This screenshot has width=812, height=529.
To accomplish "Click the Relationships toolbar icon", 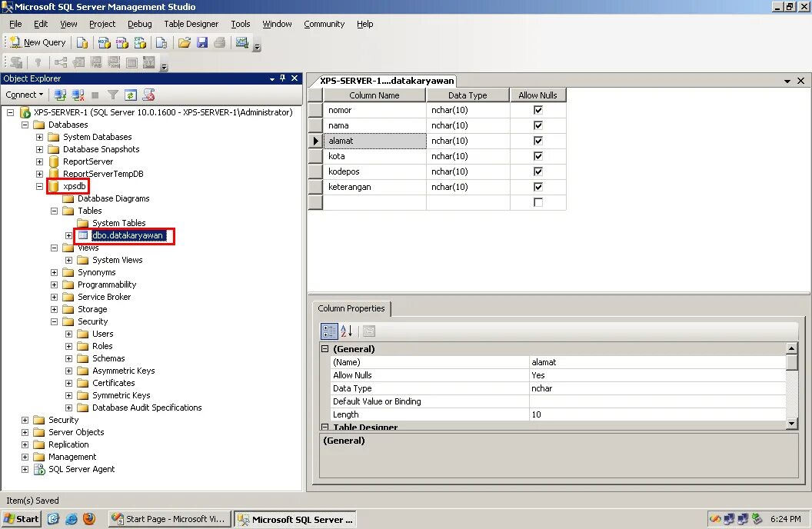I will click(x=61, y=62).
